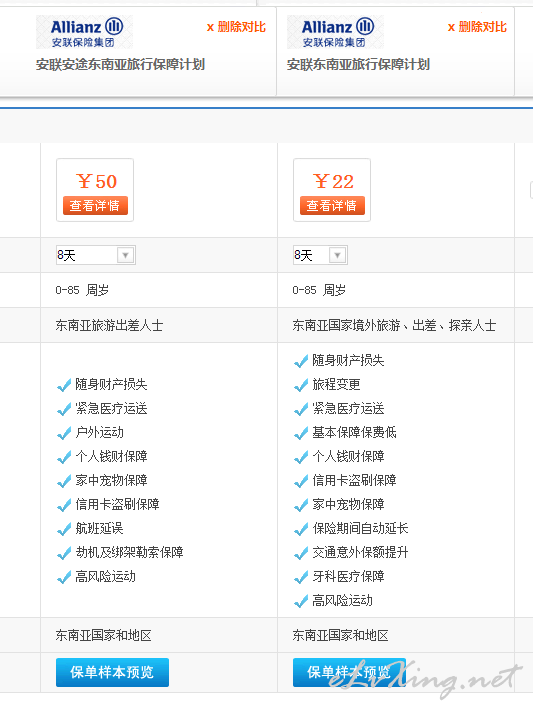This screenshot has height=712, width=533.
Task: Click checkmark beside 保险期间自动延长
Action: coord(301,529)
